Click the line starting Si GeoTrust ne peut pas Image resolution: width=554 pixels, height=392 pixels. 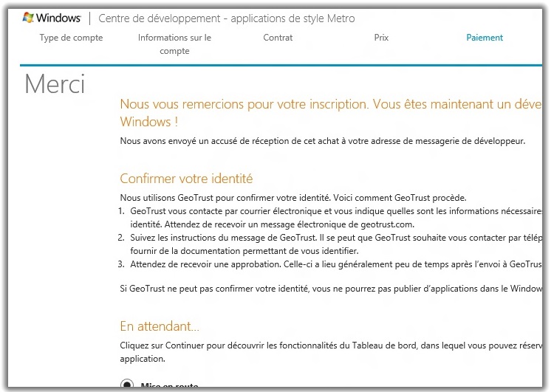(x=331, y=289)
